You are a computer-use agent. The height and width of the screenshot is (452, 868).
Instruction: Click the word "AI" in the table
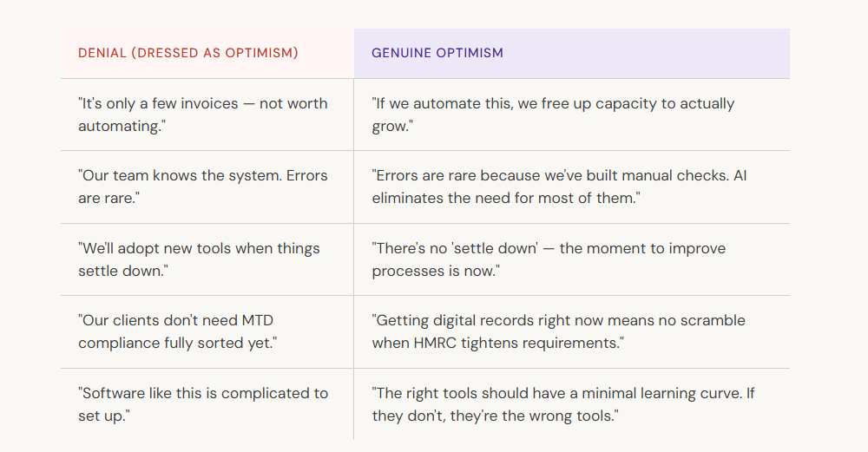[739, 175]
